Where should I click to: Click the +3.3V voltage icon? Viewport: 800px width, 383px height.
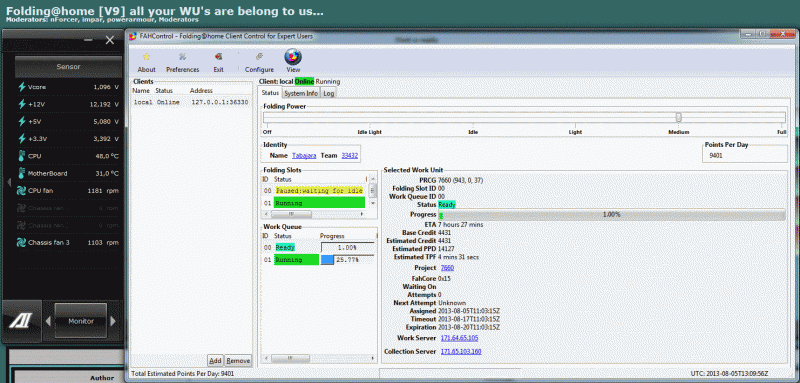(x=22, y=139)
